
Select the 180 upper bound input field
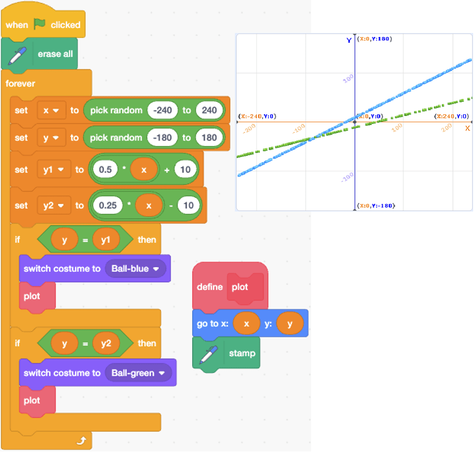tap(209, 138)
